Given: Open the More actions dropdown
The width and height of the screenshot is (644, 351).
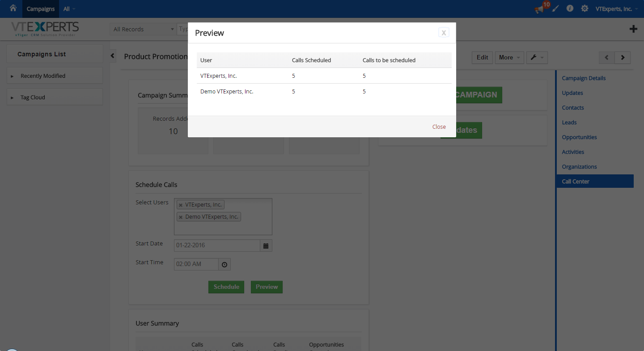Looking at the screenshot, I should [509, 57].
